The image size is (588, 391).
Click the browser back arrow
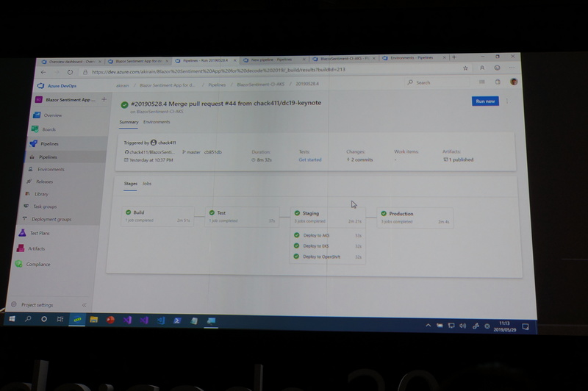click(43, 72)
